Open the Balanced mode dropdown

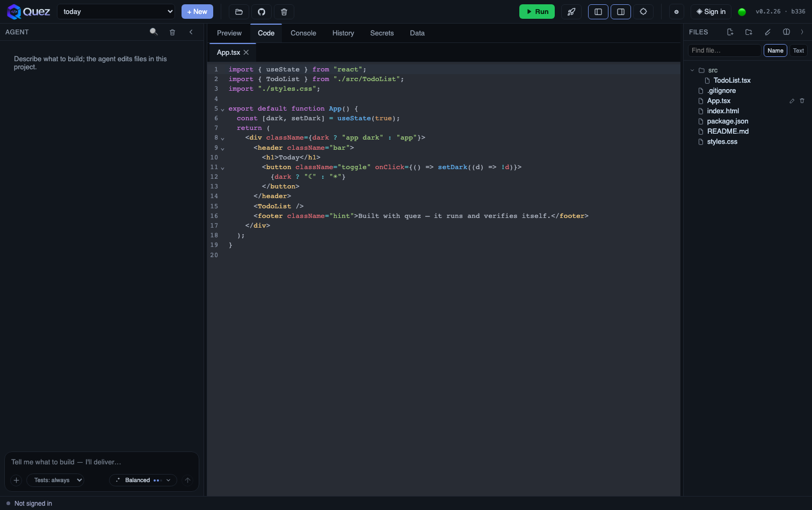[x=143, y=480]
